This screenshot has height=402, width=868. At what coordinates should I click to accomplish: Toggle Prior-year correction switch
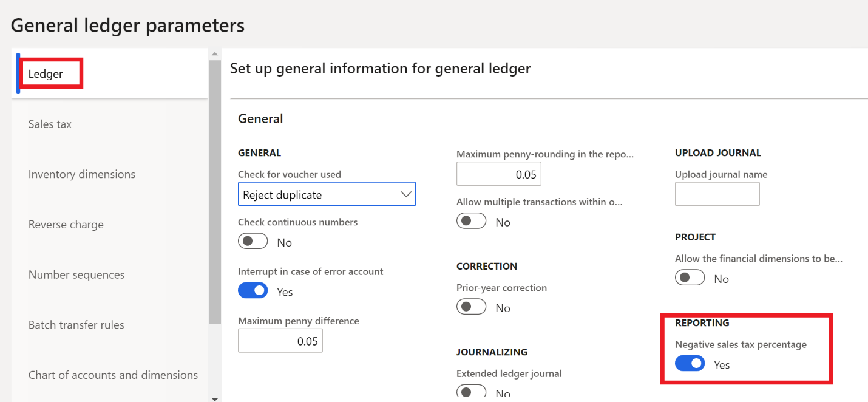tap(472, 307)
